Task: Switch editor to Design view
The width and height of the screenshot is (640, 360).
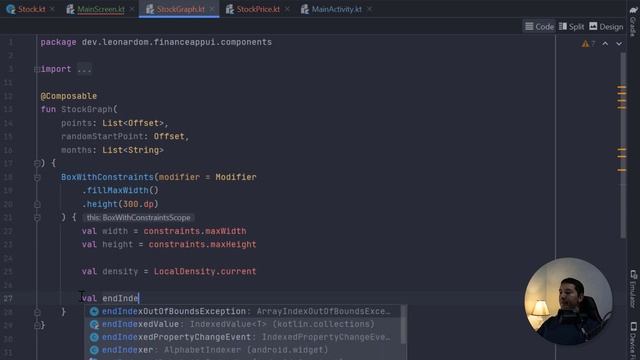Action: (x=606, y=27)
